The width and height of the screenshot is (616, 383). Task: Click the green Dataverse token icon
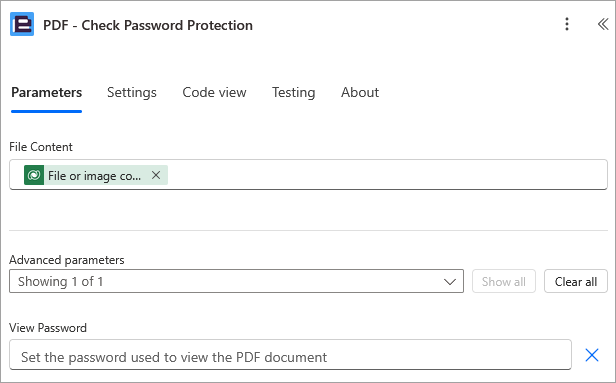click(34, 175)
